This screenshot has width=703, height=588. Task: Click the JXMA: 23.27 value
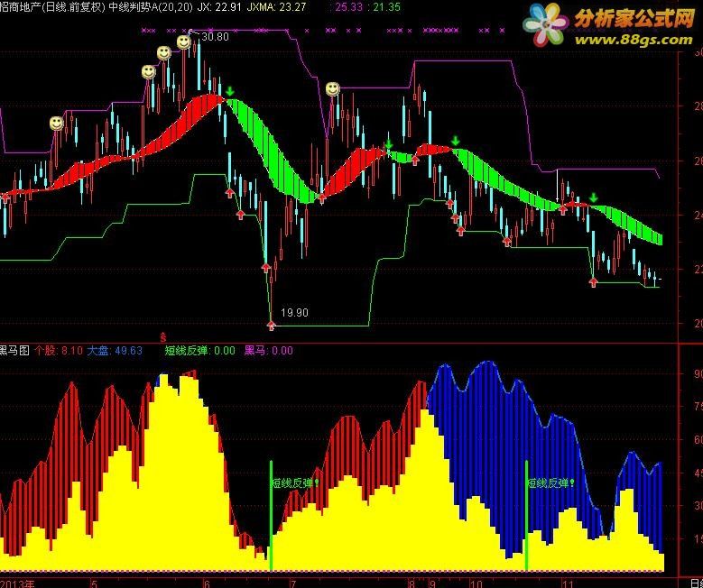click(277, 6)
